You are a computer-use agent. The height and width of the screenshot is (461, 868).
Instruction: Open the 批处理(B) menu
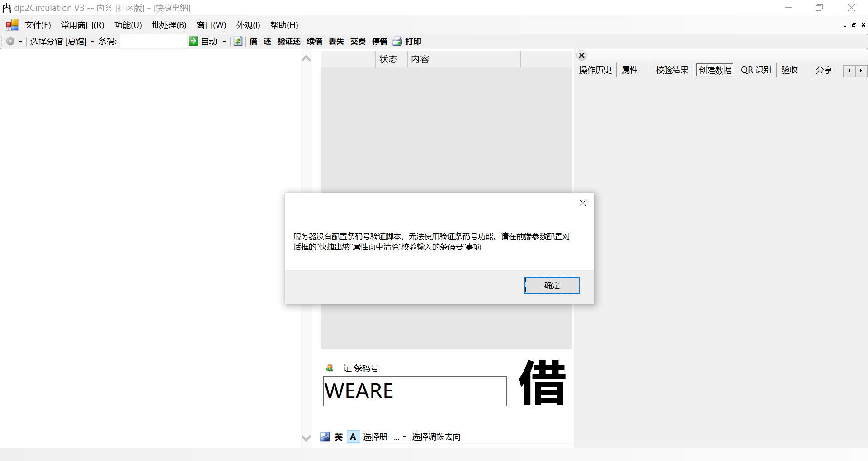(169, 25)
